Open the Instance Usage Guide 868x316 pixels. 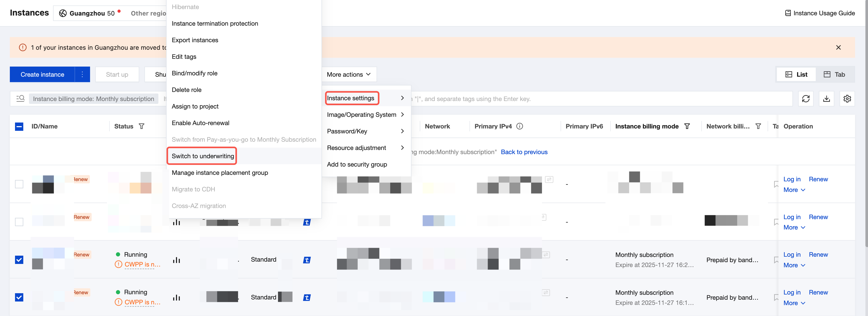click(x=820, y=13)
